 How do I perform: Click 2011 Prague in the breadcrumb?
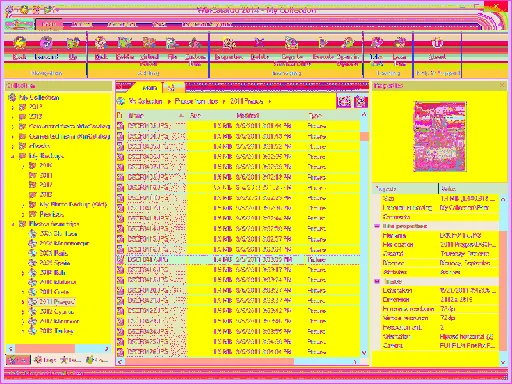(246, 101)
